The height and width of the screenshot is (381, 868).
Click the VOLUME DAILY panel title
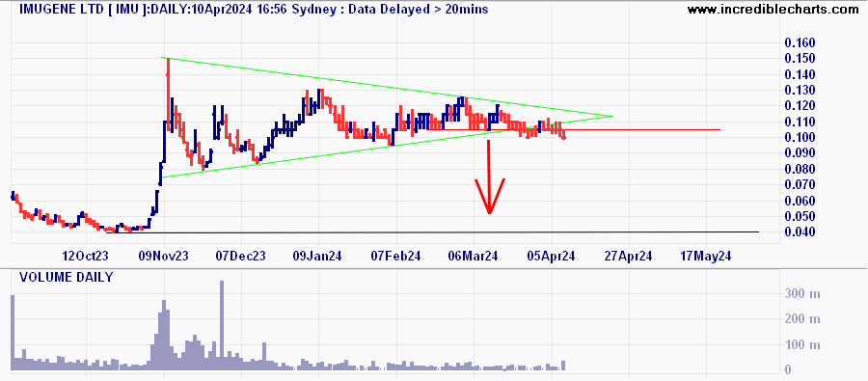(x=66, y=277)
